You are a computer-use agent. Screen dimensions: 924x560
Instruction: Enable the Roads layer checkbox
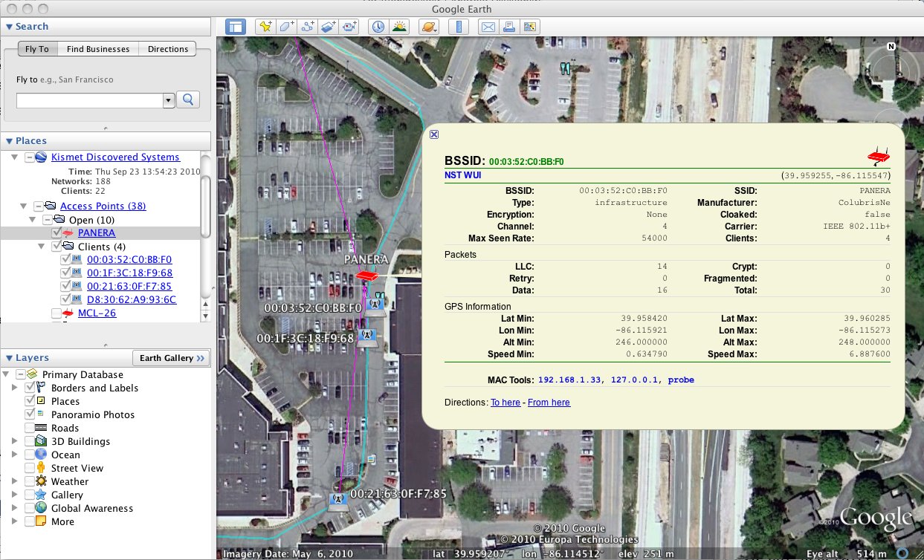tap(30, 429)
